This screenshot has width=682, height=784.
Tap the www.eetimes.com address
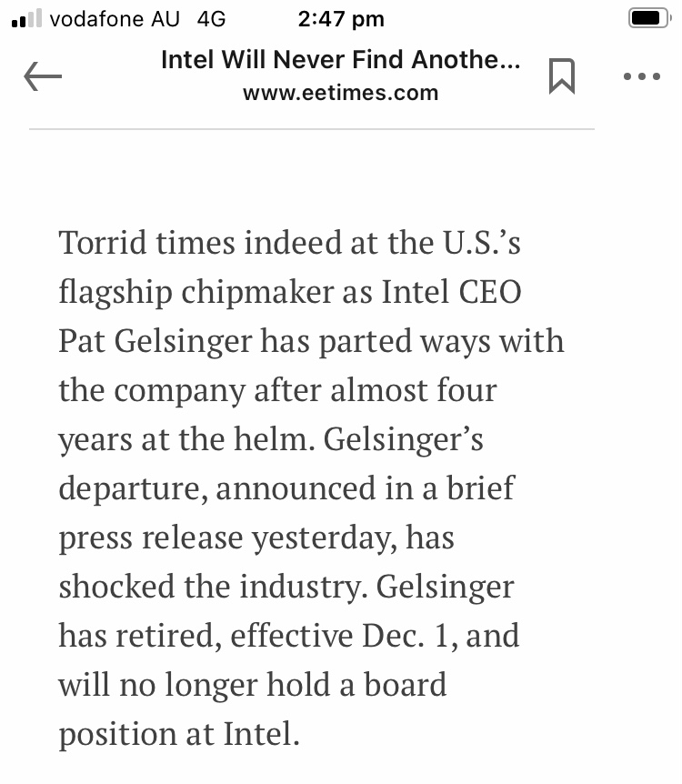pyautogui.click(x=340, y=93)
